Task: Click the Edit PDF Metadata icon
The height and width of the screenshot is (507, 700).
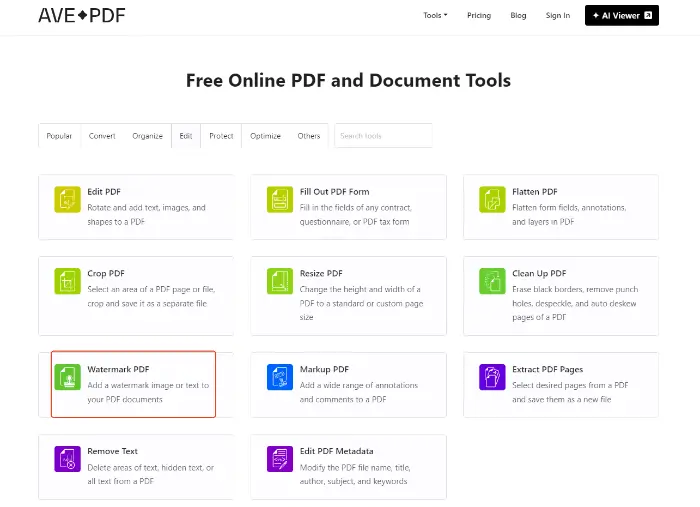Action: click(x=280, y=459)
